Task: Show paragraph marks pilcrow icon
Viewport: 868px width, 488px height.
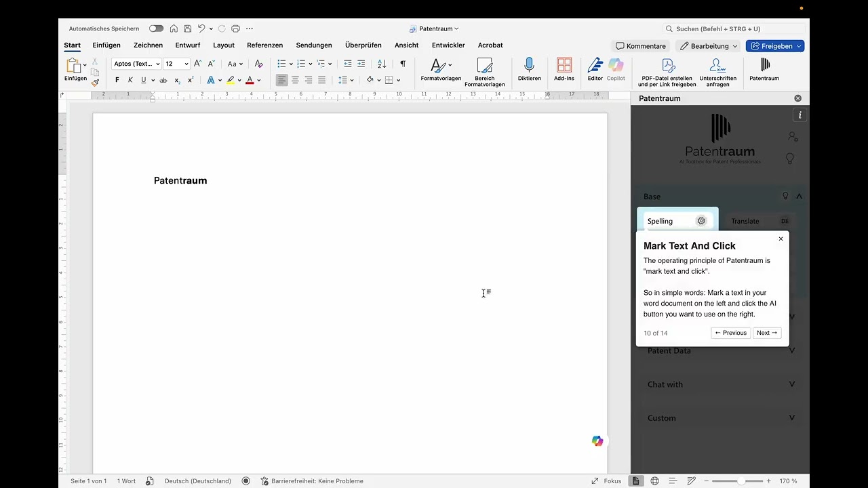Action: pos(403,64)
